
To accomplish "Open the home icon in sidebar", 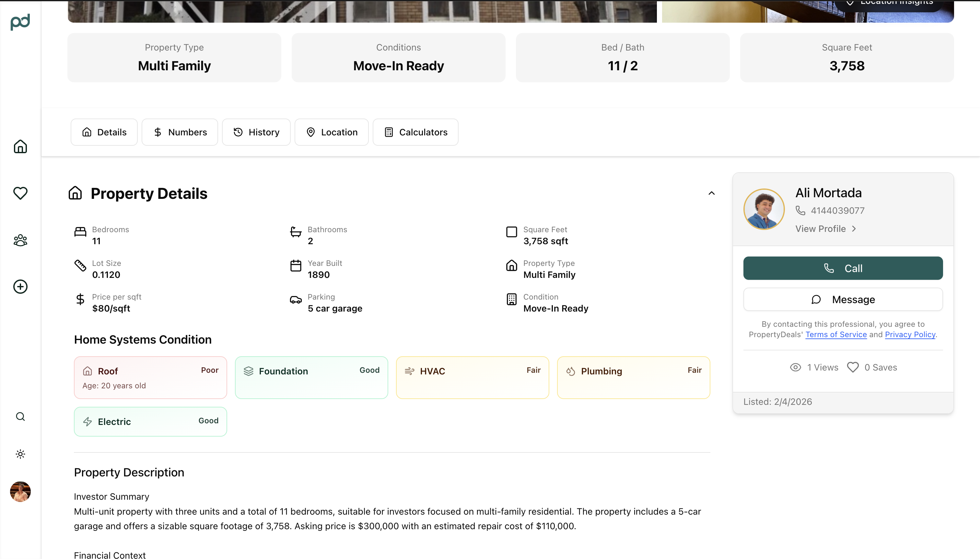I will tap(20, 146).
